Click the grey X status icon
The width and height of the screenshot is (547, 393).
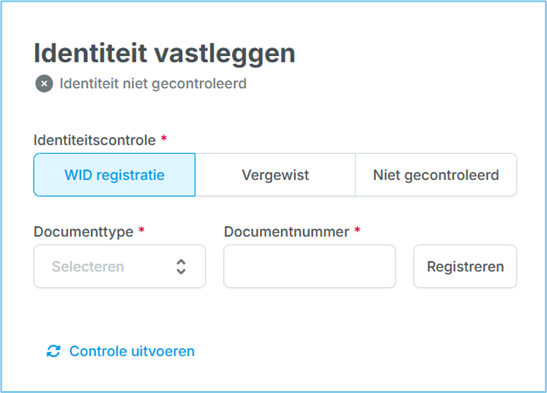click(x=44, y=84)
